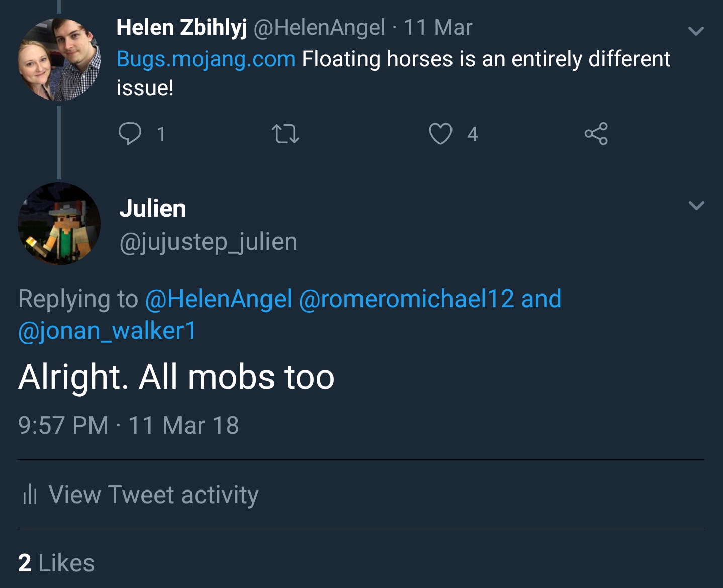
Task: Open Helen Zbihlyj's display name
Action: [182, 27]
